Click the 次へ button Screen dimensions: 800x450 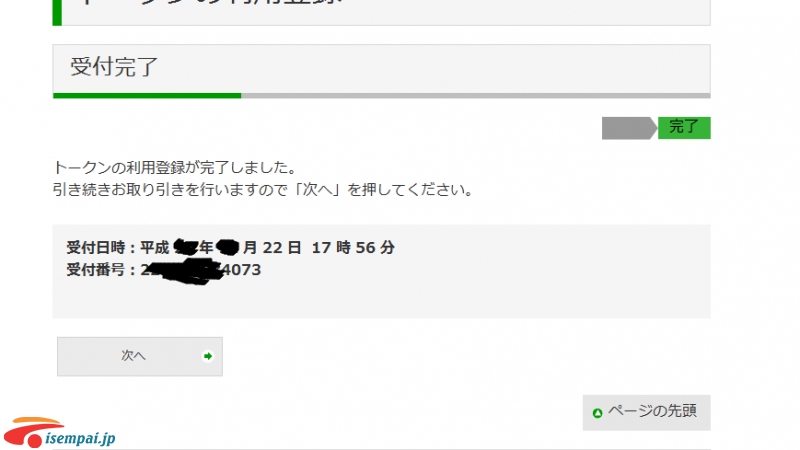pyautogui.click(x=140, y=356)
